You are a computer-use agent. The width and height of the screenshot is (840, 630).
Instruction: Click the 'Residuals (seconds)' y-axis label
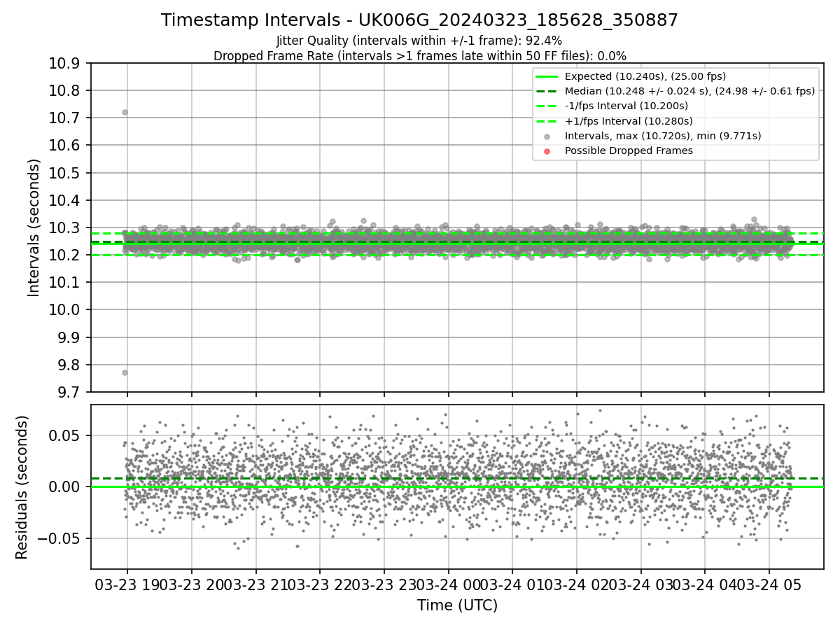22,487
